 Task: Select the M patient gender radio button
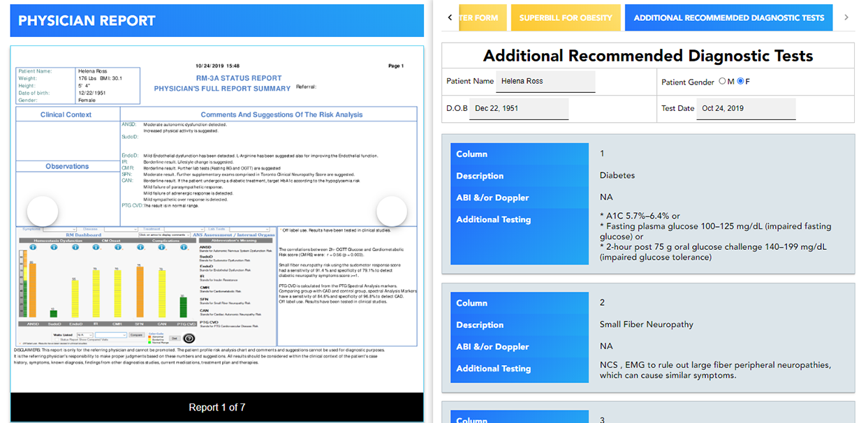point(722,82)
